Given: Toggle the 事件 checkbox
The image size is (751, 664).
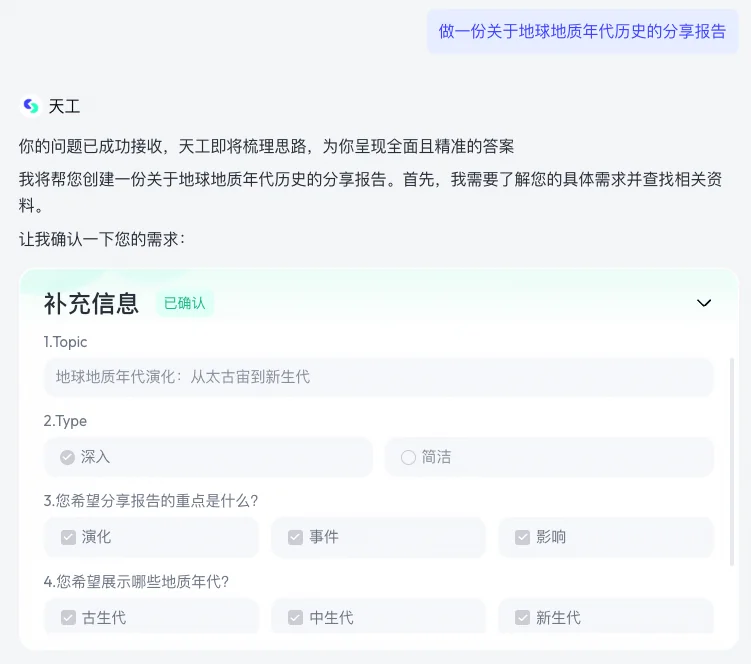Looking at the screenshot, I should 295,537.
